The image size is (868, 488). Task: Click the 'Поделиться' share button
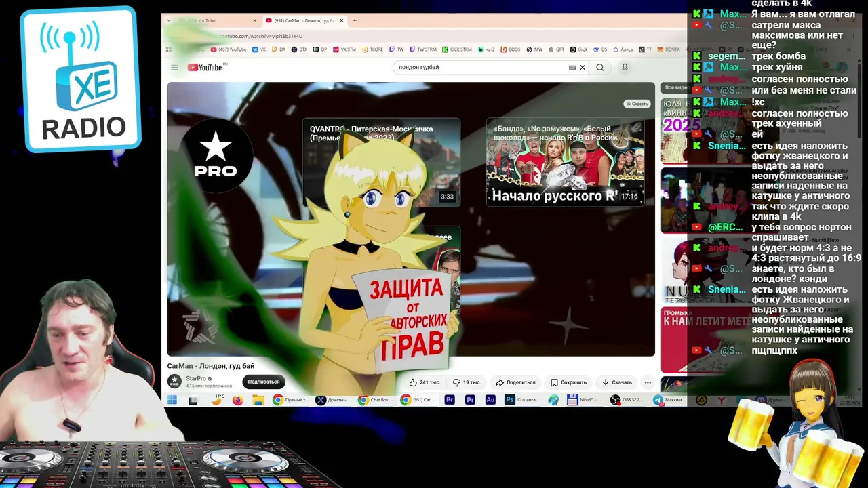(516, 382)
